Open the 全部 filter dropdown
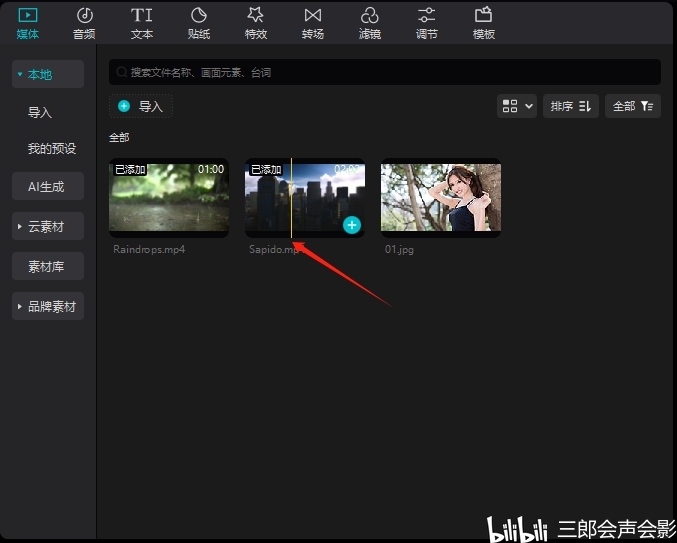 633,106
